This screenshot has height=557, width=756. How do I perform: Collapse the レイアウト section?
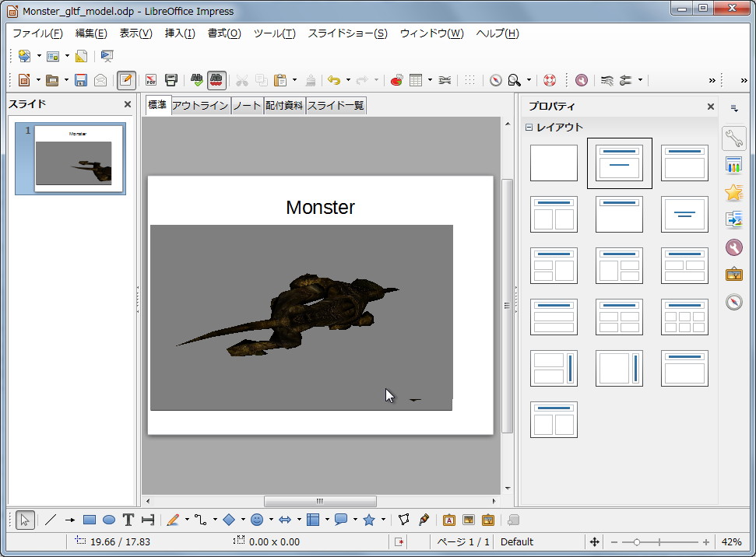530,126
